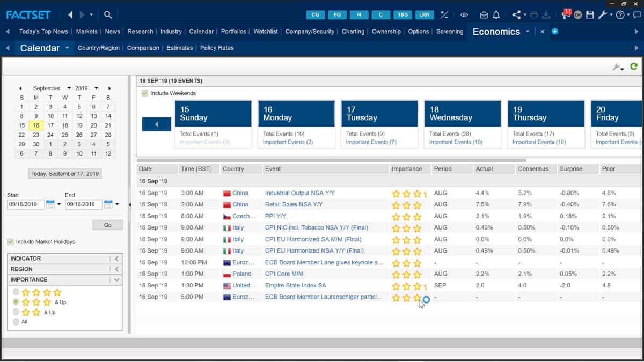The image size is (644, 362).
Task: Open Important Events (7) link for Tuesday
Action: (x=371, y=142)
